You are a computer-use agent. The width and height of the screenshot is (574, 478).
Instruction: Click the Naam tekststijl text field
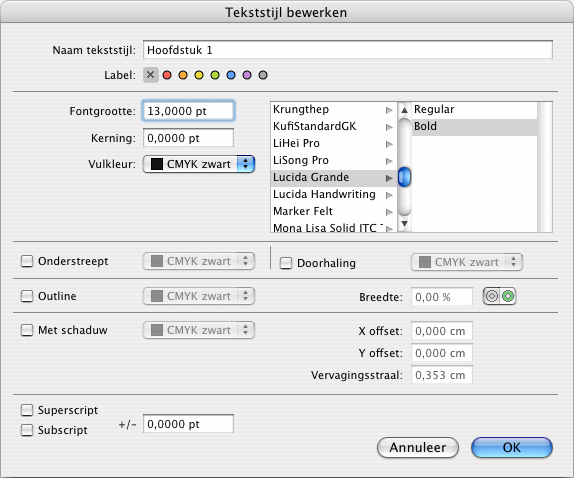(347, 50)
